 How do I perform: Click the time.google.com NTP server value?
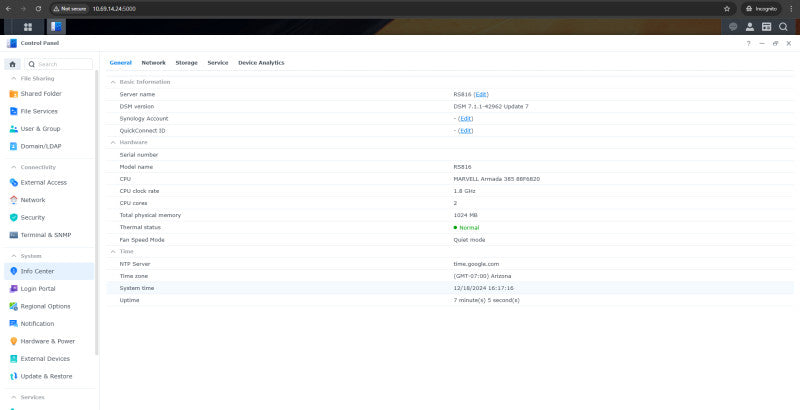pos(476,264)
